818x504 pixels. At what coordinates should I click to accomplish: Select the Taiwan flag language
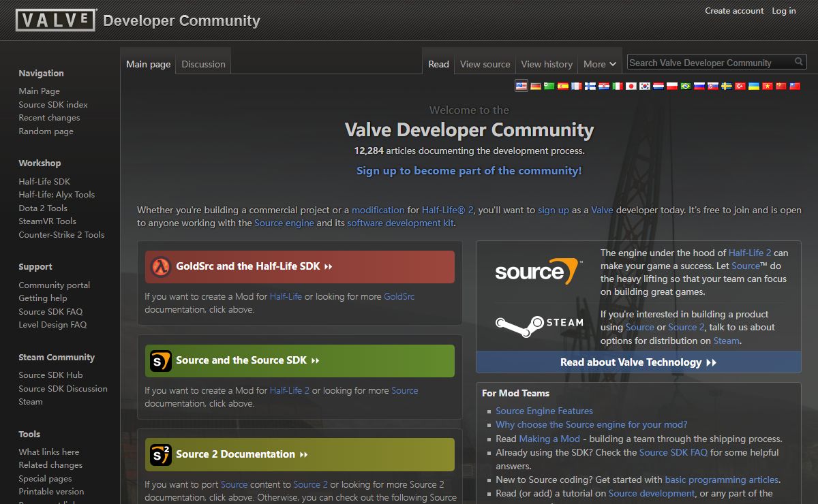point(795,86)
